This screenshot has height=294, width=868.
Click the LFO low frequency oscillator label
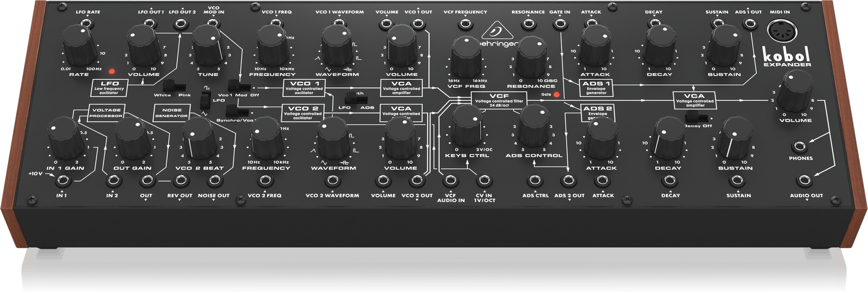109,87
